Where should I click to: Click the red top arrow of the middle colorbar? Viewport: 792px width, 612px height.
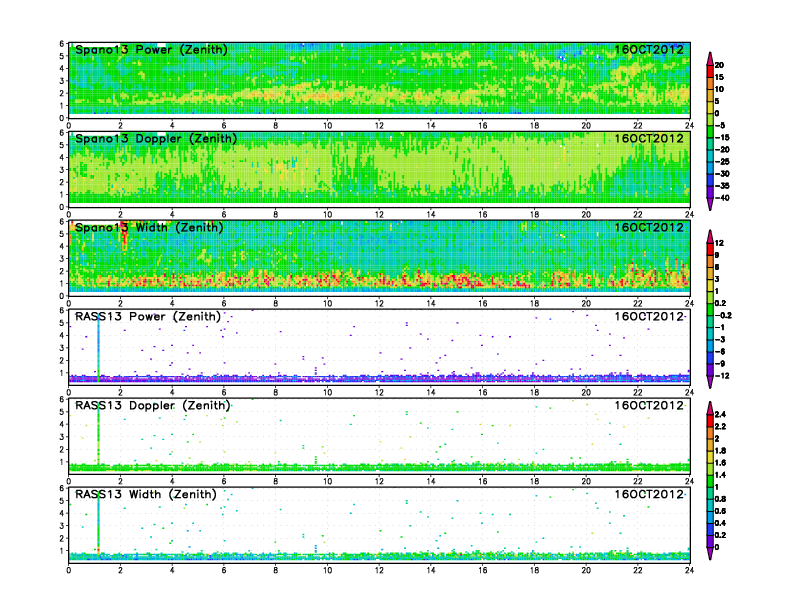tap(710, 234)
